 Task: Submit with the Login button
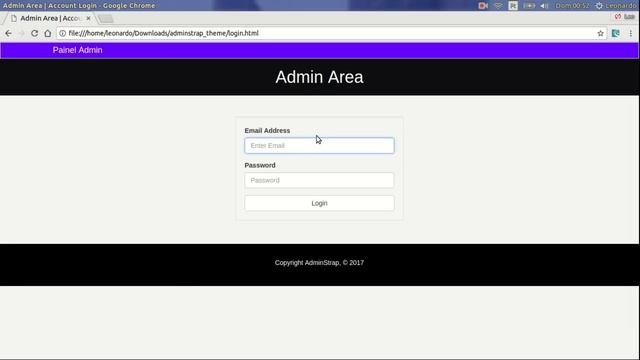pos(319,203)
